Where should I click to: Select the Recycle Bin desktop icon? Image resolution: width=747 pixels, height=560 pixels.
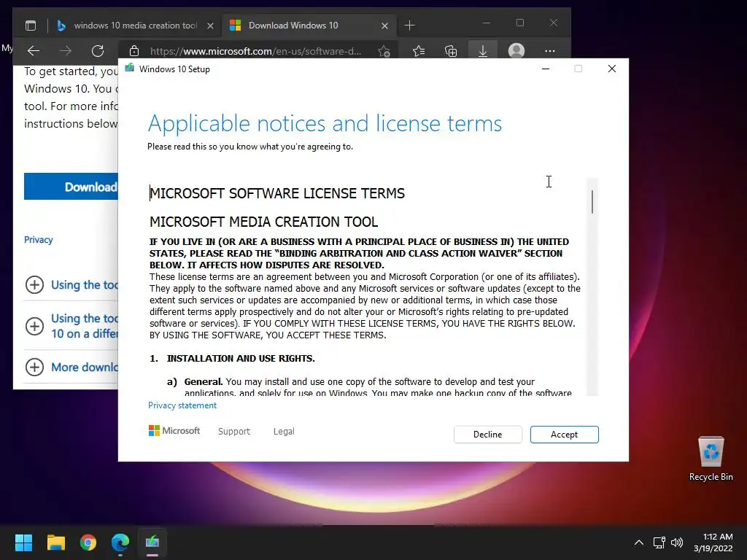[x=711, y=459]
